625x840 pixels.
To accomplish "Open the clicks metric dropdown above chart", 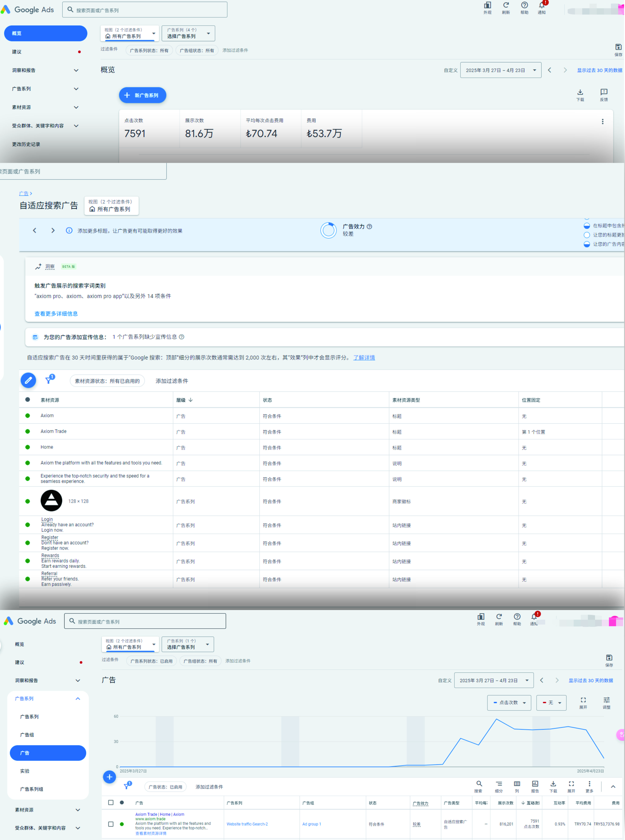I will 509,702.
